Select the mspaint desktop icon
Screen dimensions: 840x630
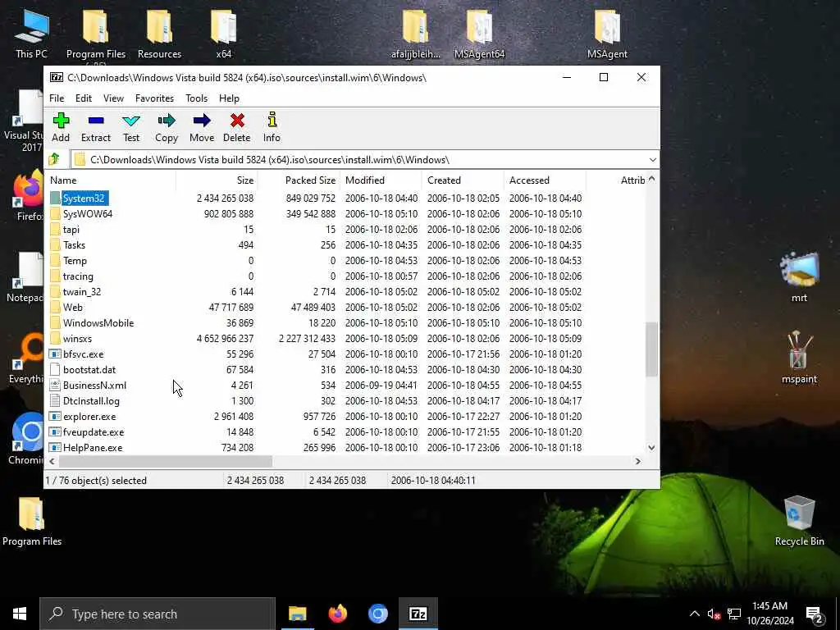799,358
